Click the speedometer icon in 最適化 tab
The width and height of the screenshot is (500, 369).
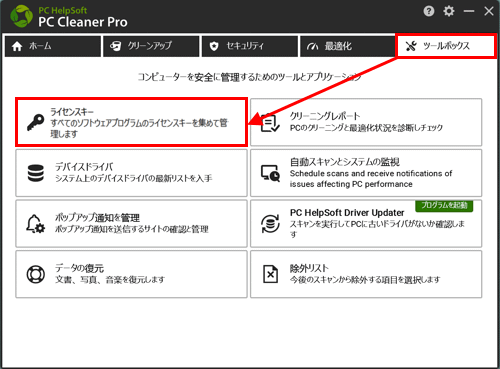click(x=313, y=46)
